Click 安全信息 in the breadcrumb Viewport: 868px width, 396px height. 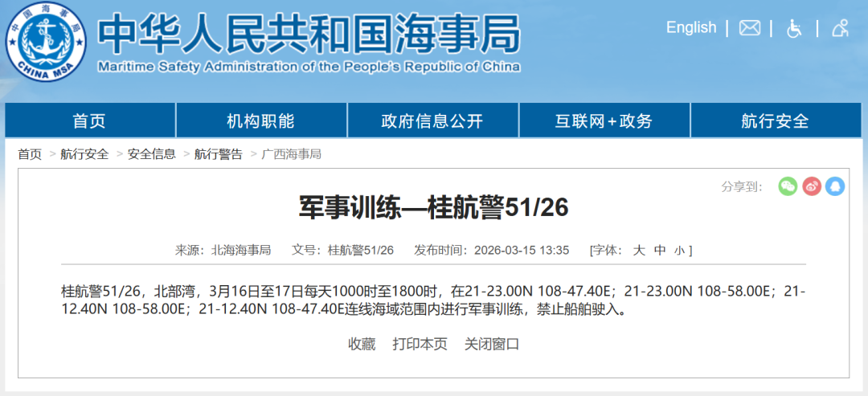coord(151,154)
